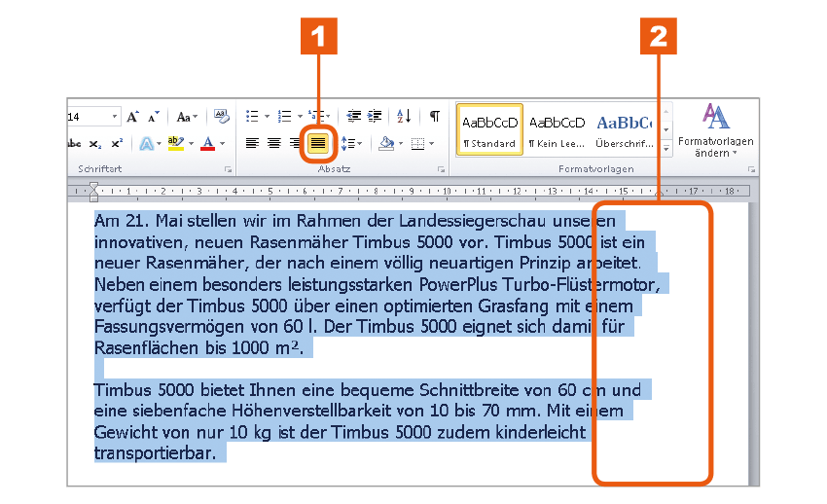This screenshot has width=827, height=504.
Task: Click the Decrease Indent icon
Action: 353,116
